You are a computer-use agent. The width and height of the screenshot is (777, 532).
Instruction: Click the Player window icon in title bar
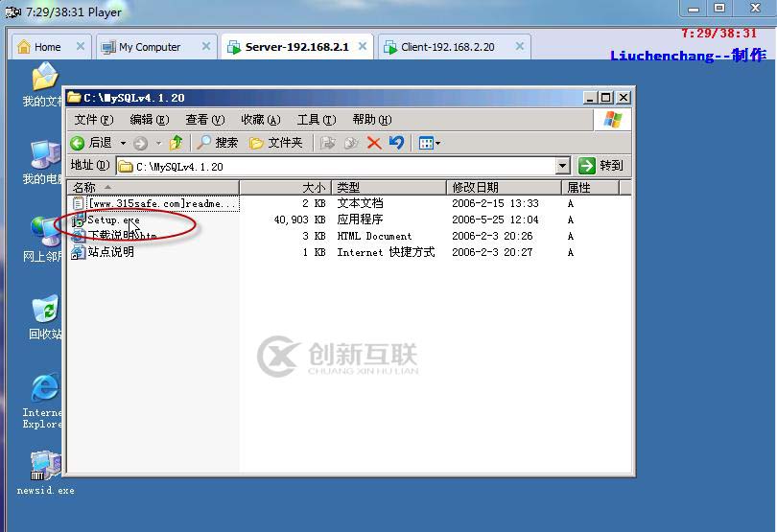click(12, 12)
